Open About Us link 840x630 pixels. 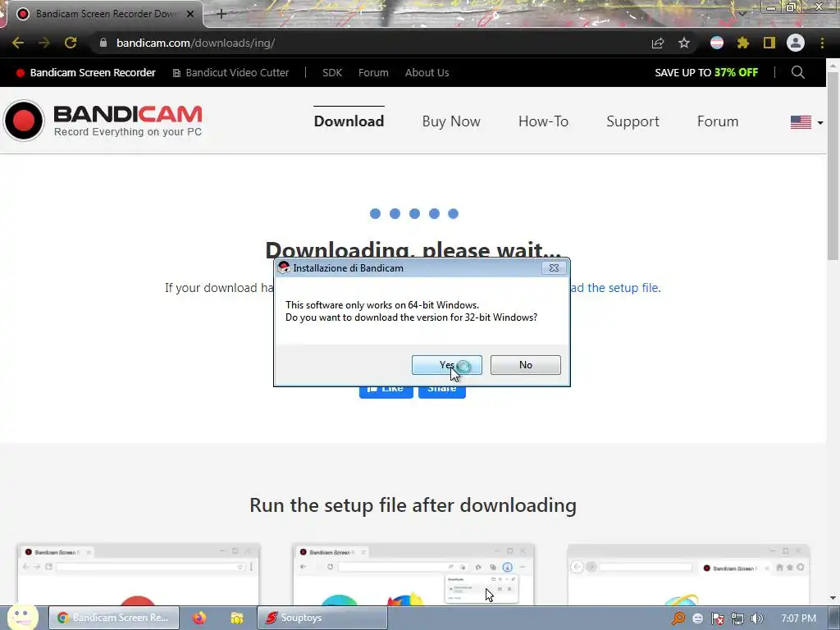click(427, 73)
